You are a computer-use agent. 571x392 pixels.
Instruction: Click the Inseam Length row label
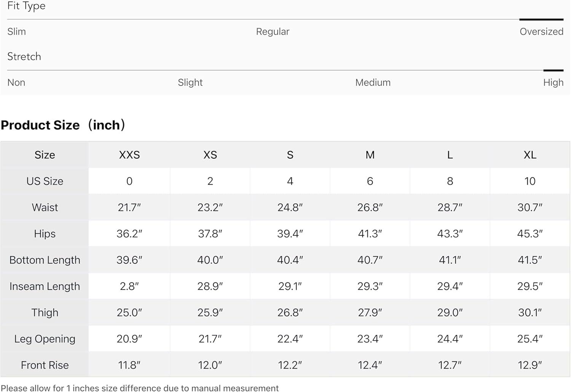pos(45,286)
